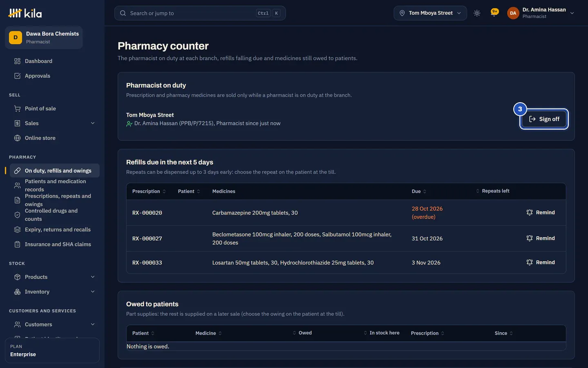Expand the Sales submenu chevron
Viewport: 588px width, 368px height.
tap(93, 123)
